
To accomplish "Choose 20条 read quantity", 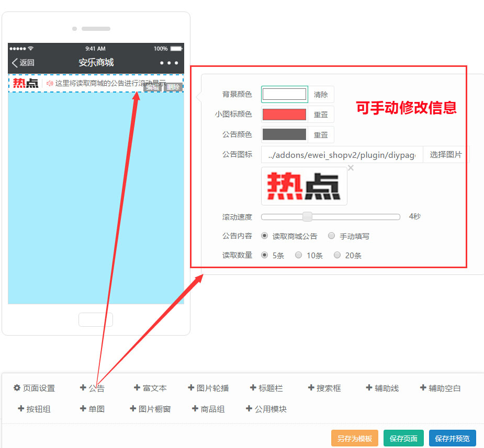I will pos(337,255).
